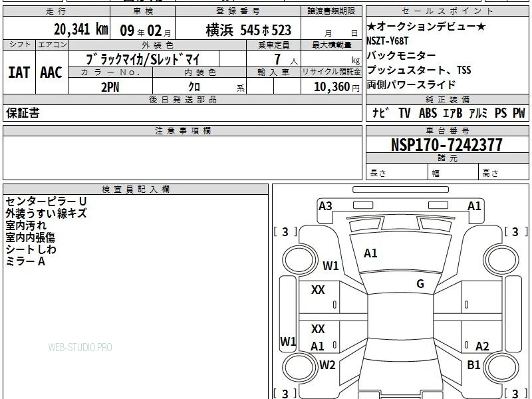Click the 輸入車 header
The height and width of the screenshot is (399, 532).
[x=273, y=72]
